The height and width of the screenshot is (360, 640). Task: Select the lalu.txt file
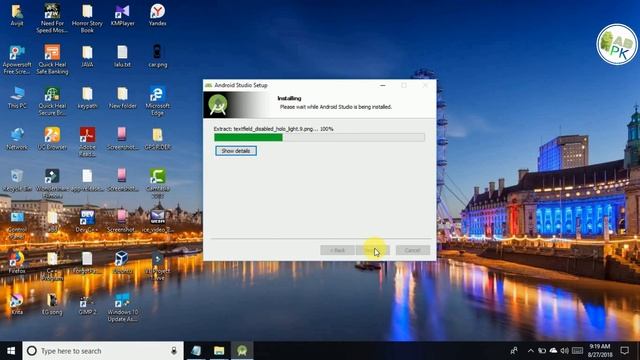122,56
